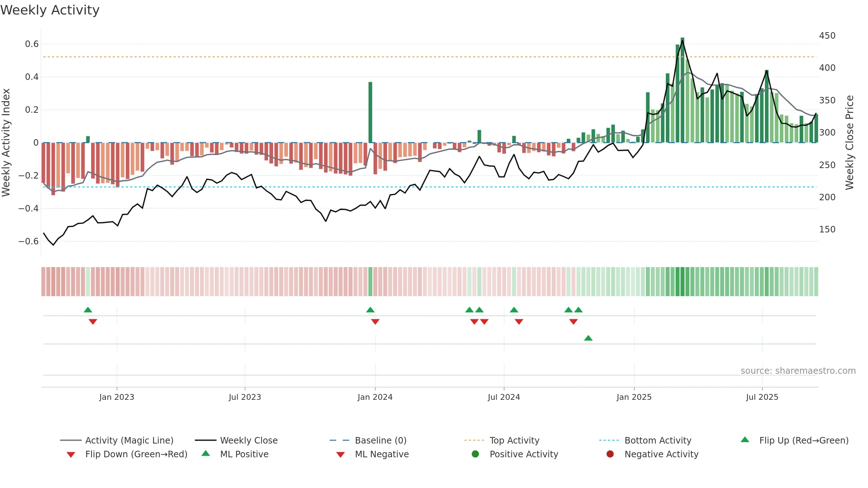The width and height of the screenshot is (868, 488).
Task: Toggle Flip Up (Red→Green) legend entry
Action: pos(795,440)
